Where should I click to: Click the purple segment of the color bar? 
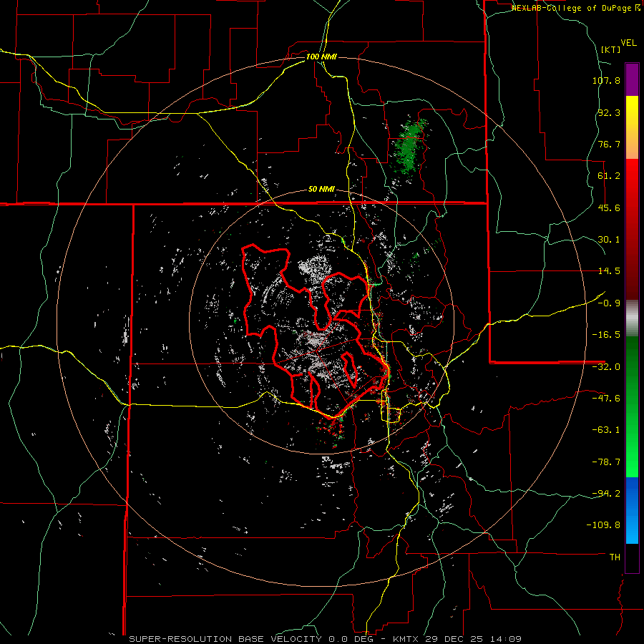pos(632,79)
